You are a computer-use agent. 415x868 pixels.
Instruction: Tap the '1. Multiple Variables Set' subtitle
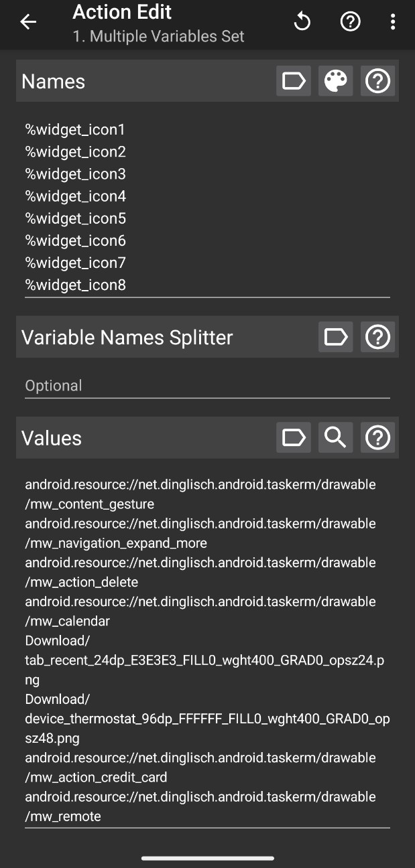tap(158, 36)
